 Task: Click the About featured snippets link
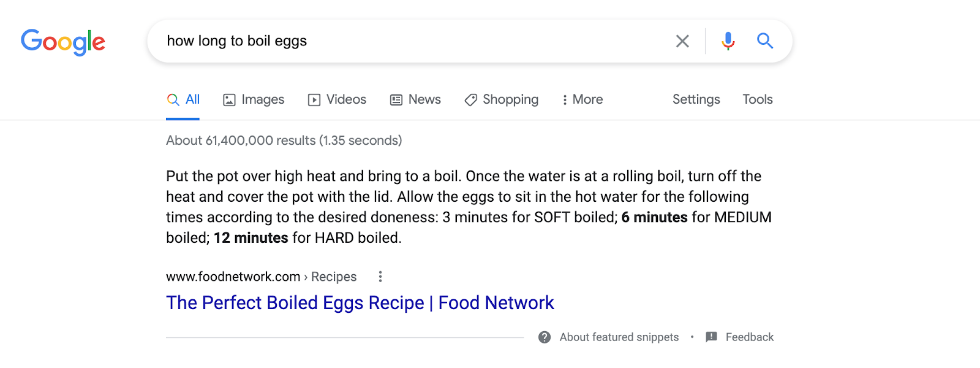(x=619, y=337)
